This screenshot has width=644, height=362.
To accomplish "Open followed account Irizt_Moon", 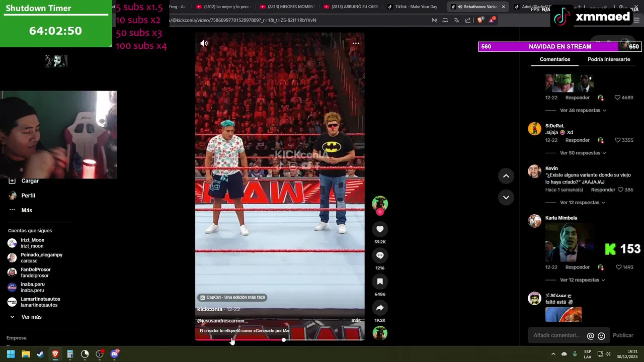I will (x=32, y=243).
